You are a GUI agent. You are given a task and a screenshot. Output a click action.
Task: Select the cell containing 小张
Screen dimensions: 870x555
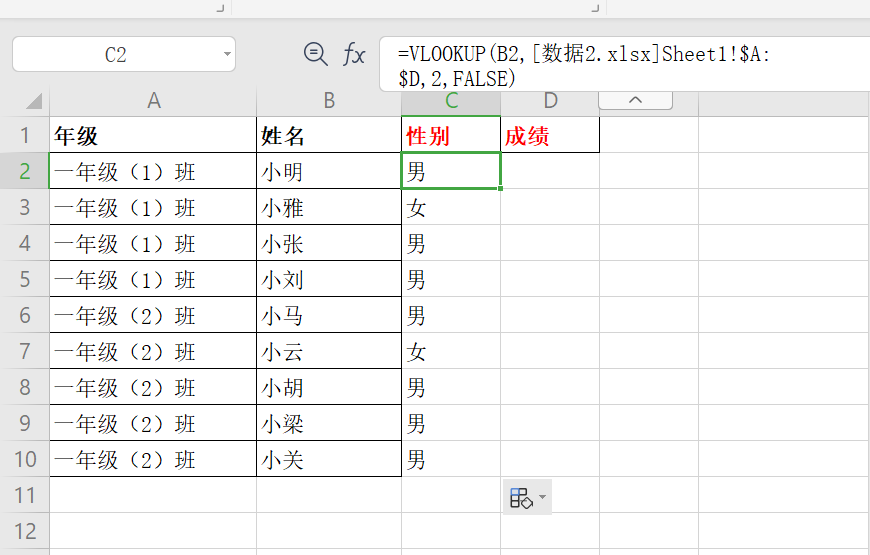[x=329, y=243]
